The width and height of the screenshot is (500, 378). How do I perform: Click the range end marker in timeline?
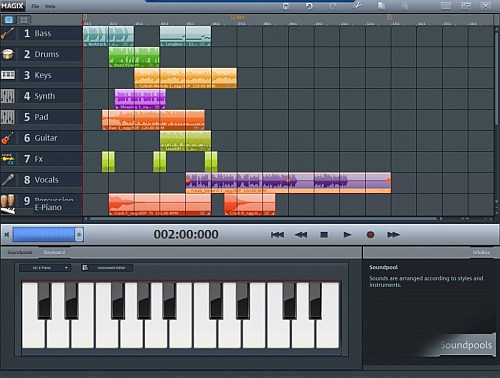pyautogui.click(x=389, y=17)
